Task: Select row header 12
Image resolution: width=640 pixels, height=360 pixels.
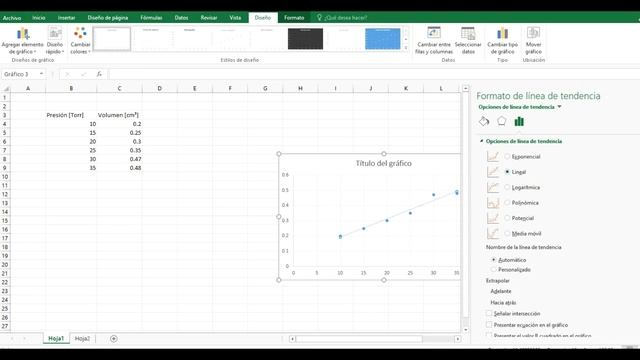Action: click(x=5, y=194)
